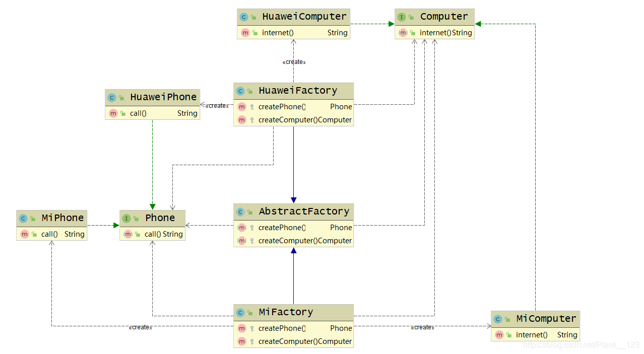Screen dimensions: 644x354
Task: Click the visibility lock icon in HuaweiComputer header
Action: tap(253, 18)
